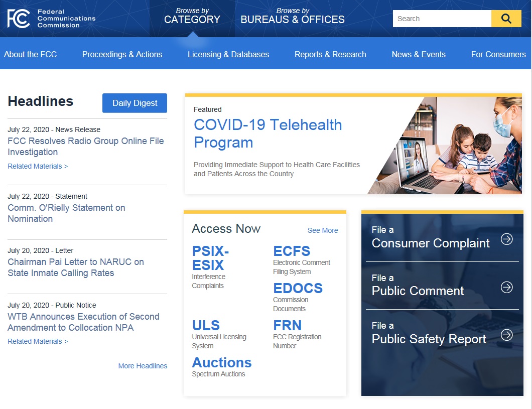Open Auctions Spectrum Auctions link
Viewport: 532px width, 409px height.
pyautogui.click(x=222, y=367)
